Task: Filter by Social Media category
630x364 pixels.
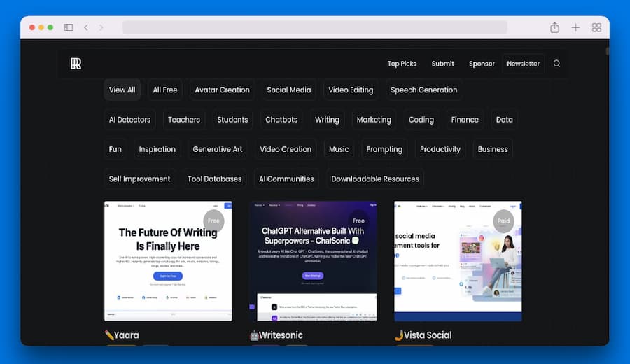Action: point(289,90)
